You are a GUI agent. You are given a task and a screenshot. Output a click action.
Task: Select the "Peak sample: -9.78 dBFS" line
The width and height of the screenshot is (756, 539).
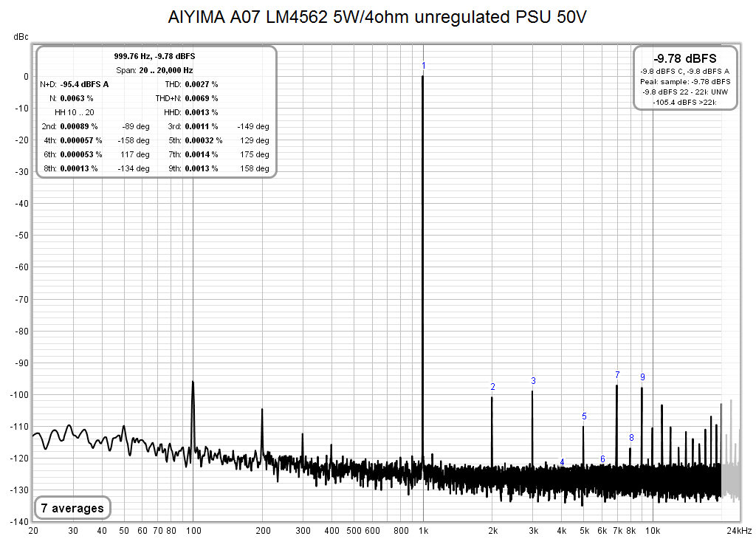[x=685, y=81]
